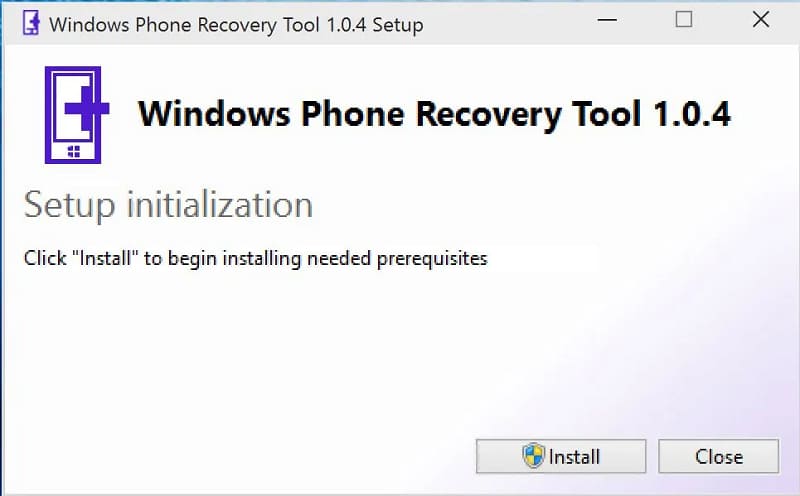The height and width of the screenshot is (496, 800).
Task: Minimize the setup window
Action: [x=607, y=20]
